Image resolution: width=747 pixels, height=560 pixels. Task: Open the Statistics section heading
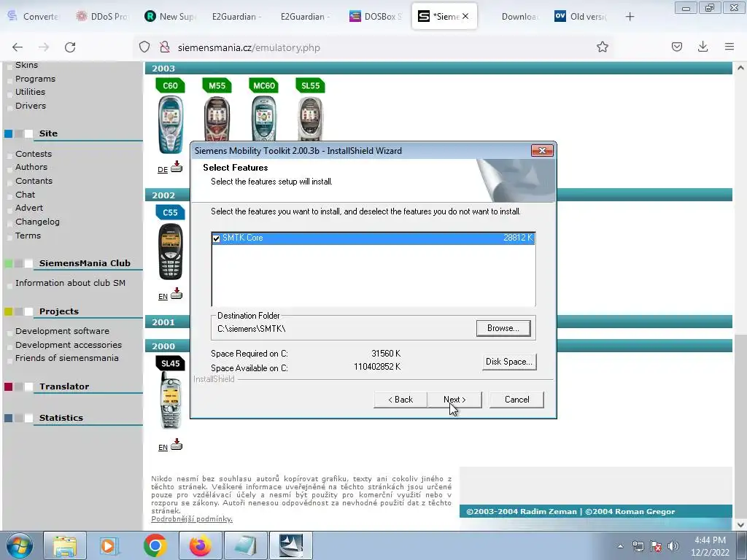[x=61, y=418]
